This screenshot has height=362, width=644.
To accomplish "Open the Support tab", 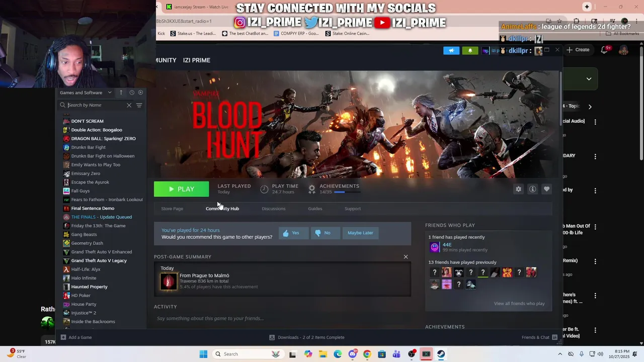I will 353,209.
